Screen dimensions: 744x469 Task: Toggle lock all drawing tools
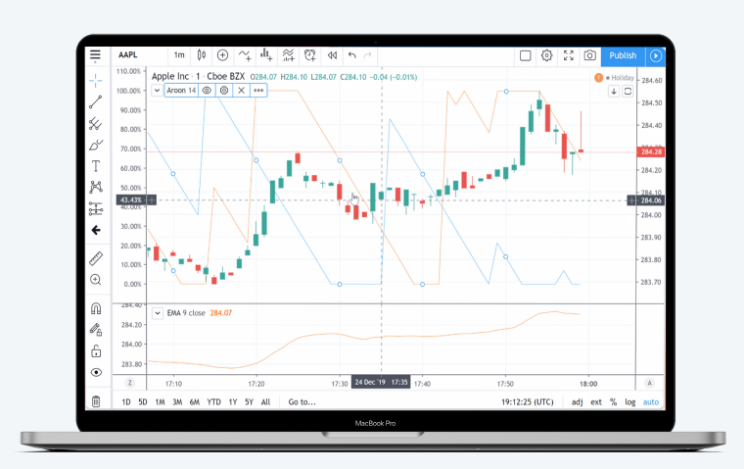pos(96,351)
